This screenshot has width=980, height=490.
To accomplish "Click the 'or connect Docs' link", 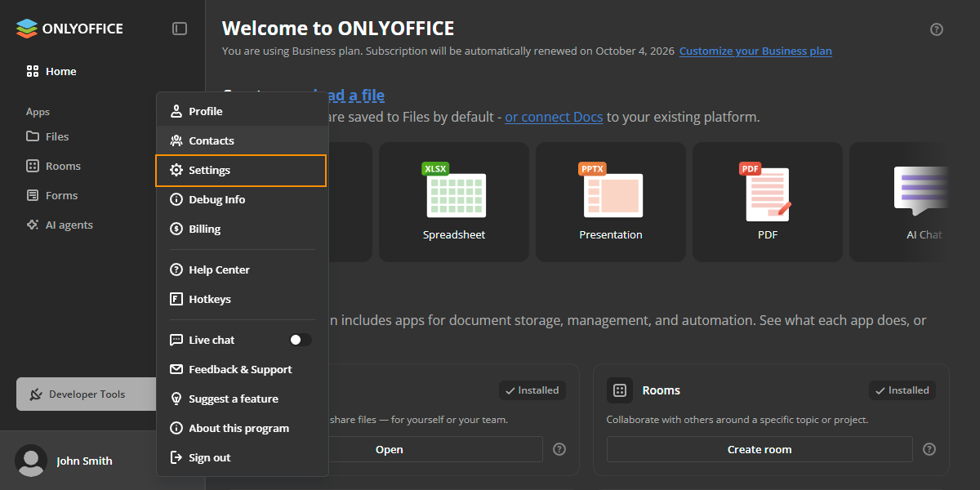I will coord(554,117).
